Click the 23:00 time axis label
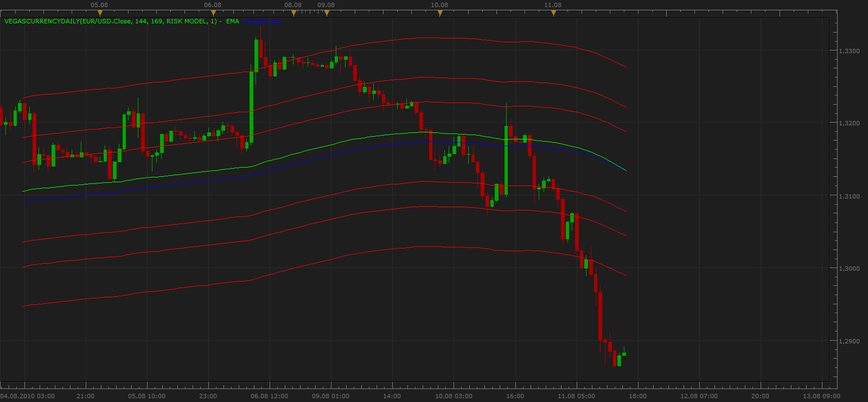The width and height of the screenshot is (868, 402). click(208, 396)
